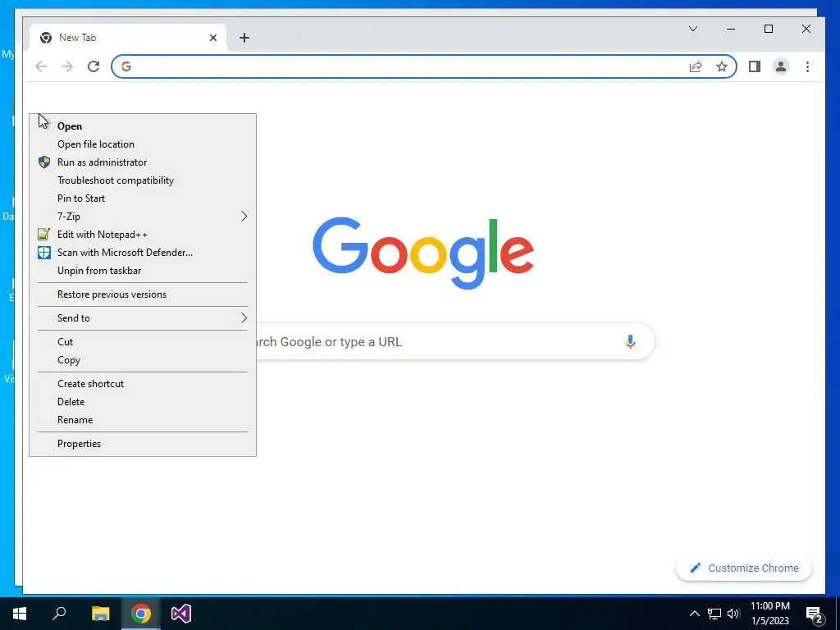The image size is (840, 630).
Task: Select Pin to Start
Action: [142, 199]
